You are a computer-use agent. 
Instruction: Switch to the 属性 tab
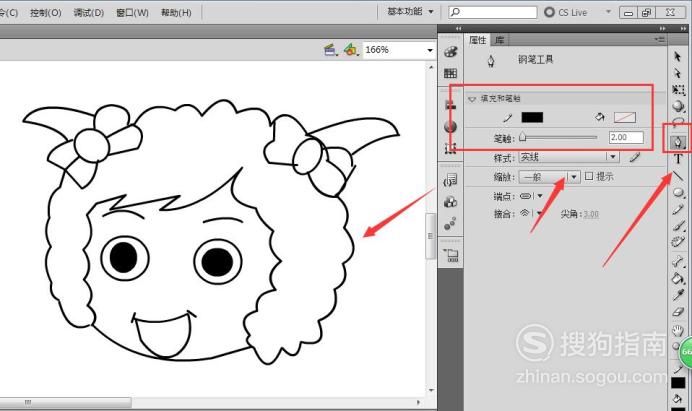click(x=478, y=40)
